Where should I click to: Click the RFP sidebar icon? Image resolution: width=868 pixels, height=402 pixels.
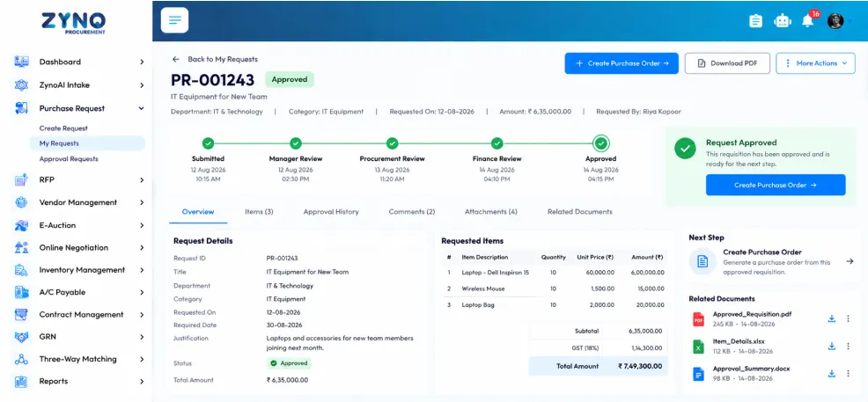[22, 179]
